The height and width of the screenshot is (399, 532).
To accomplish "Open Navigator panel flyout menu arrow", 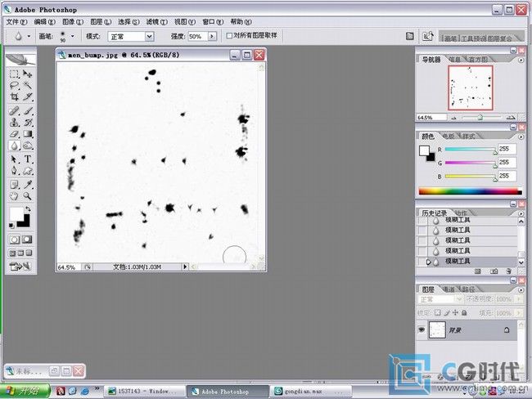I will click(521, 60).
